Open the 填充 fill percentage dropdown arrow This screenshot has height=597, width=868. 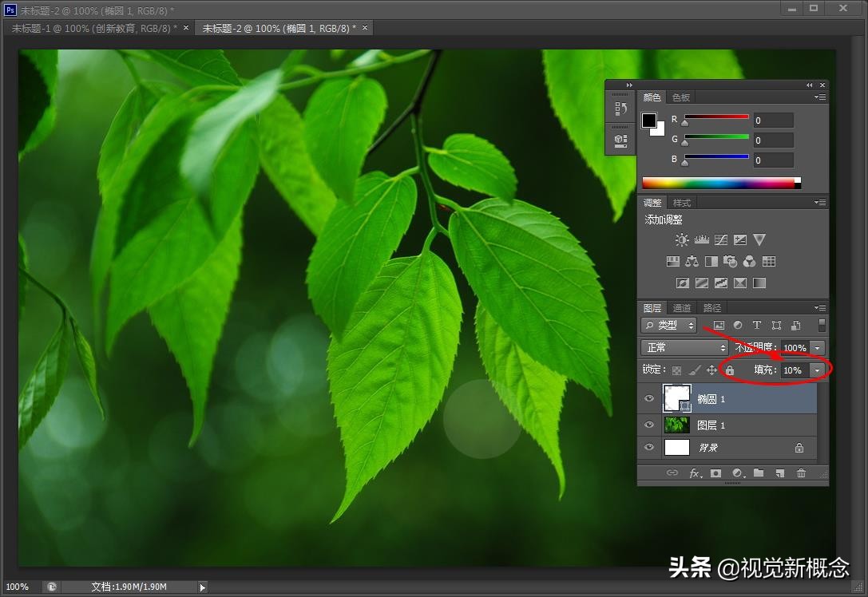coord(817,370)
